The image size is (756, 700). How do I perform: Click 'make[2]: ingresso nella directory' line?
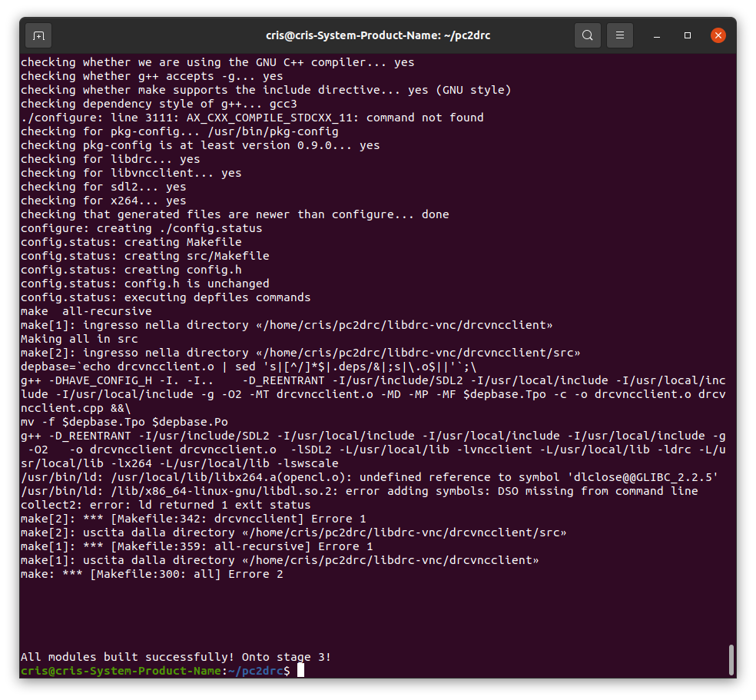(x=300, y=353)
